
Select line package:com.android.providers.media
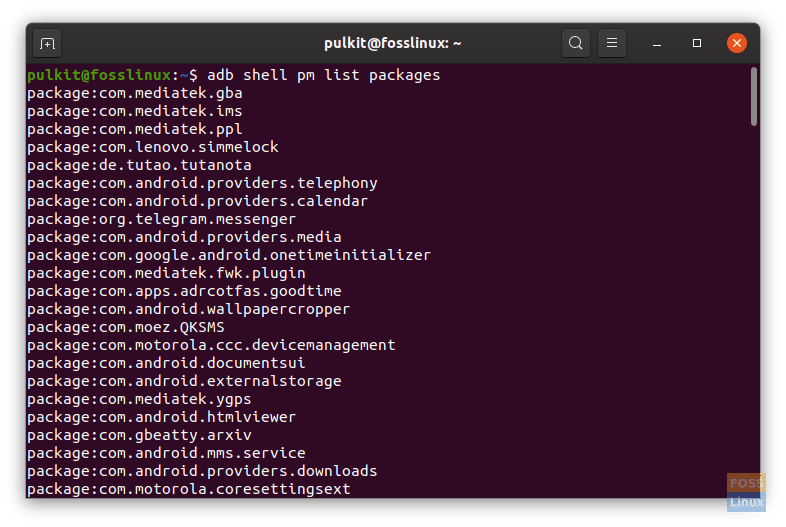(184, 237)
